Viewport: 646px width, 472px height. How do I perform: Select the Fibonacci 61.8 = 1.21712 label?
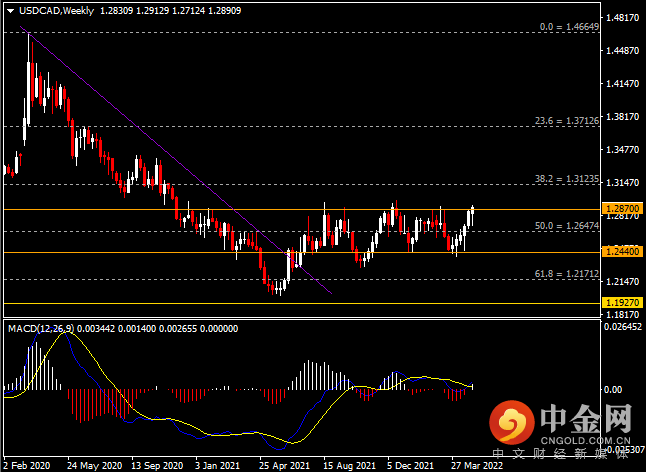click(x=567, y=273)
